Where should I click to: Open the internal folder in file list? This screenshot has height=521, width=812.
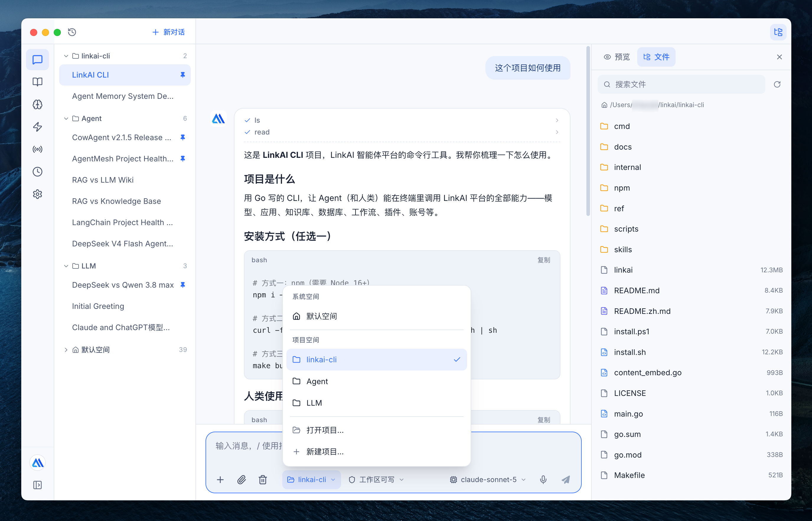tap(691, 167)
